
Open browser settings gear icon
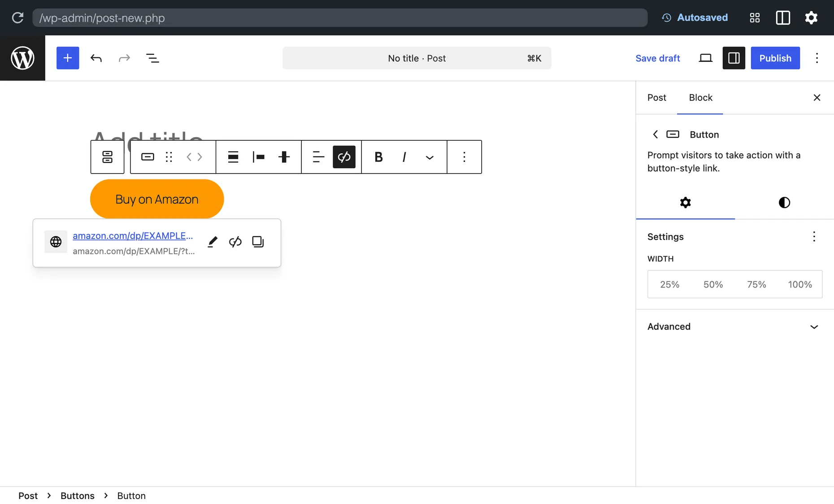pos(811,17)
